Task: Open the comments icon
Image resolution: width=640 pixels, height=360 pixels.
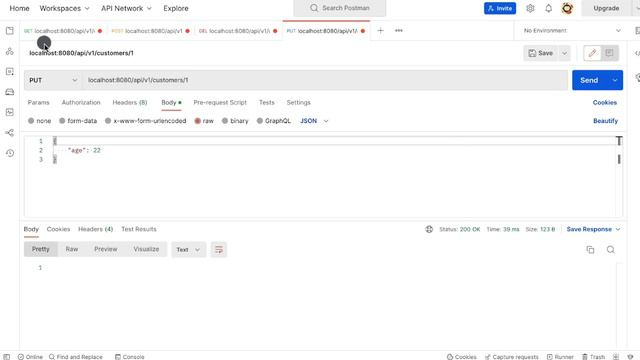Action: point(609,53)
